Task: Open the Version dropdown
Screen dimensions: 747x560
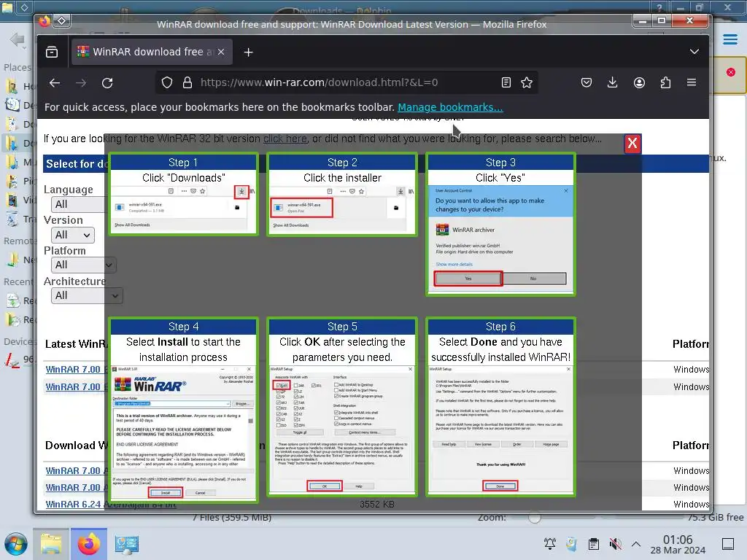Action: tap(72, 235)
